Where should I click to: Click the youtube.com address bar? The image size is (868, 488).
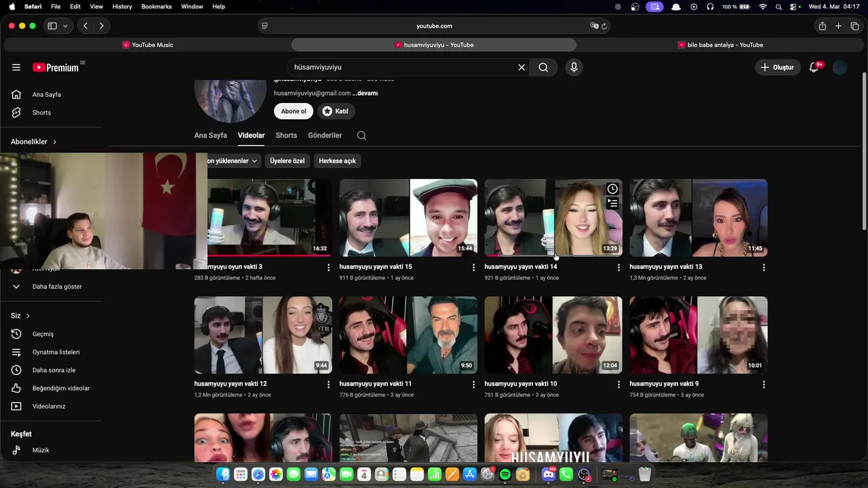pos(434,26)
